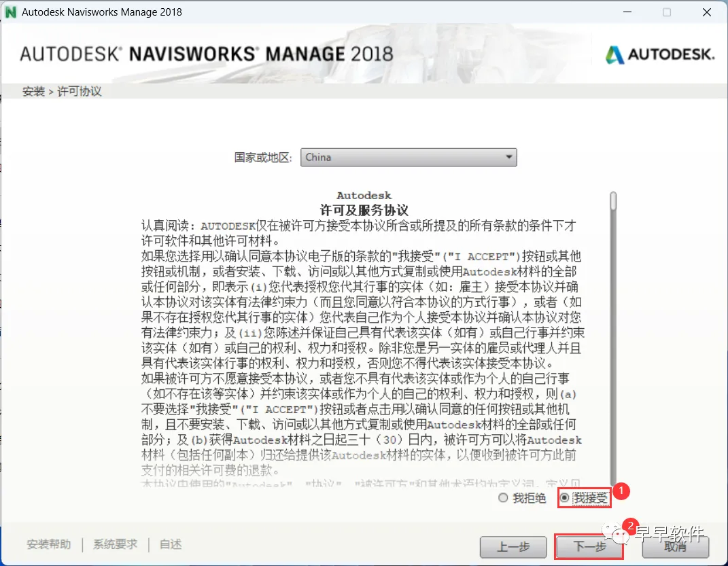Screen dimensions: 728x566
Task: Click inside the license agreement text area
Action: click(x=363, y=338)
